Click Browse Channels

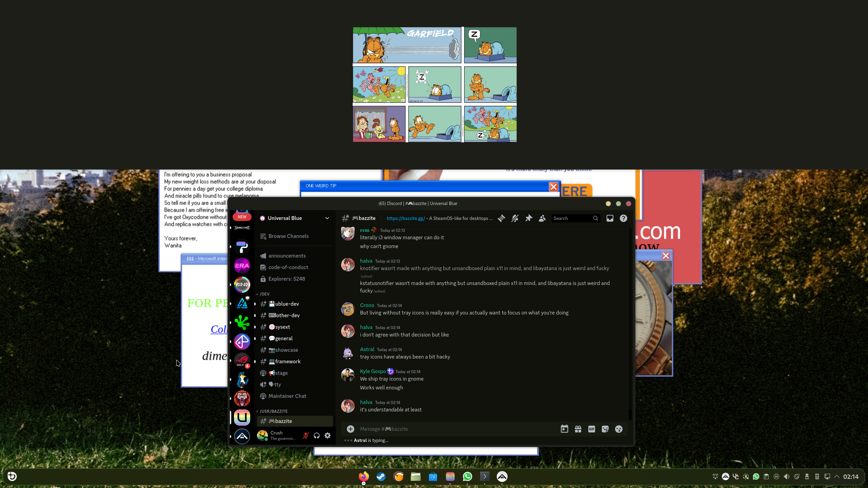[288, 236]
